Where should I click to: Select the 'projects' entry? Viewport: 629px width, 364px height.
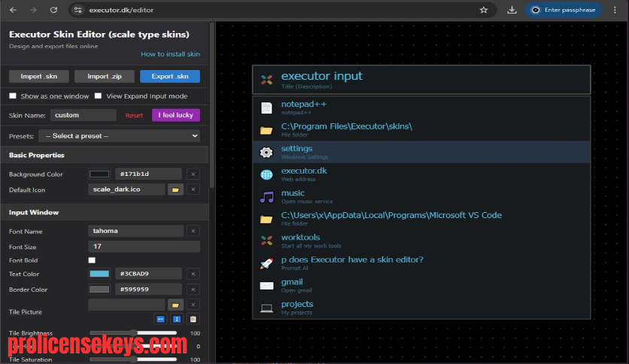[421, 308]
